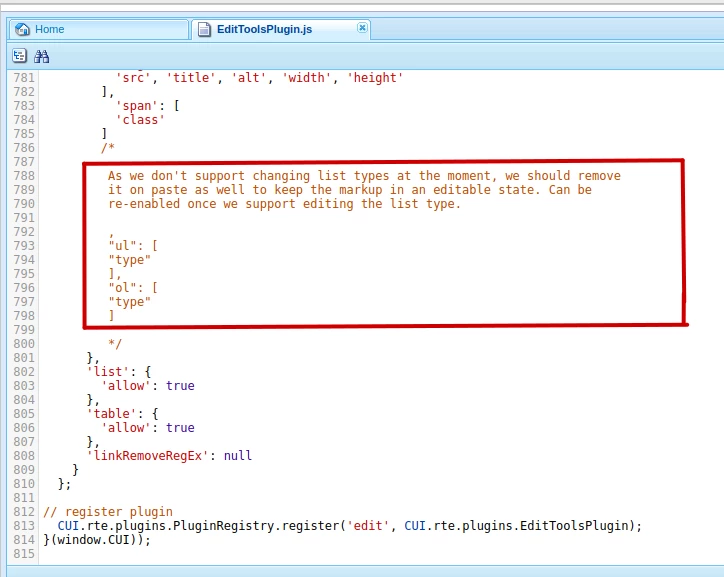Viewport: 724px width, 577px height.
Task: Click the "ul" key in comment
Action: tap(122, 246)
